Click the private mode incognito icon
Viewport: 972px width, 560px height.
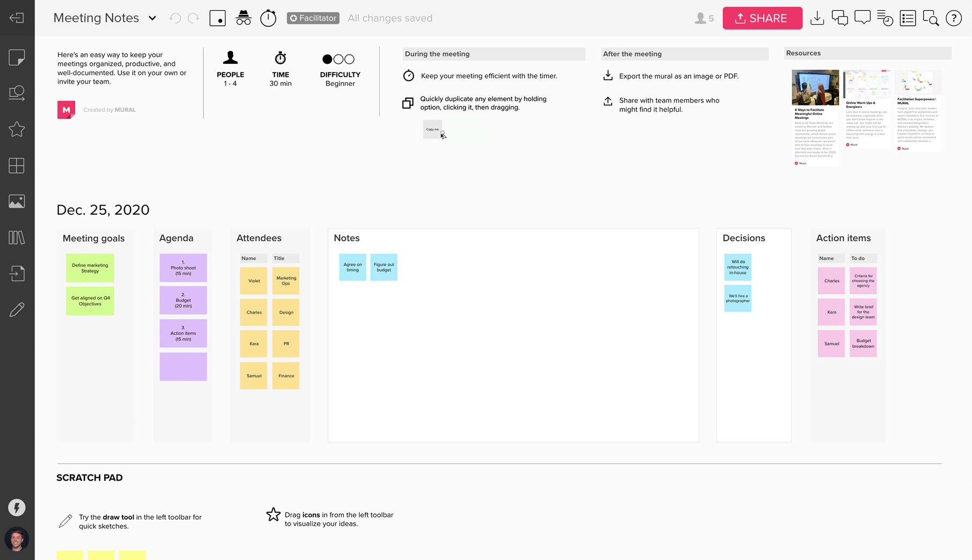pos(243,18)
